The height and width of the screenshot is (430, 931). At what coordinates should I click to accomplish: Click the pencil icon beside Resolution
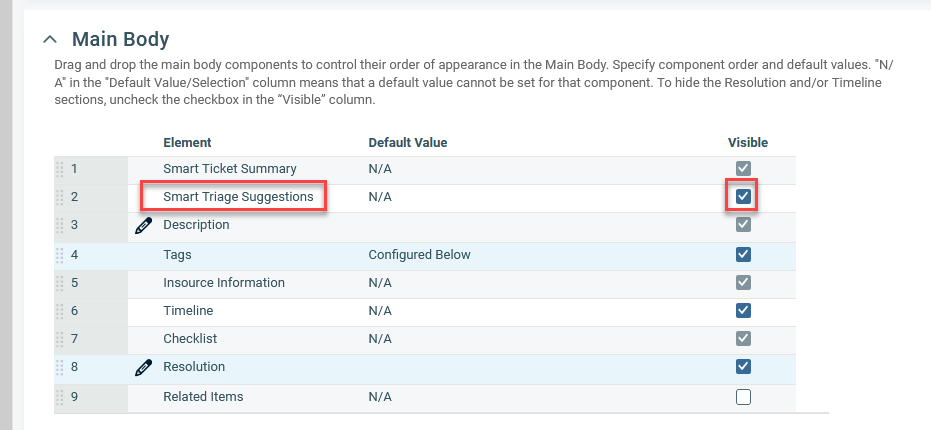[143, 368]
